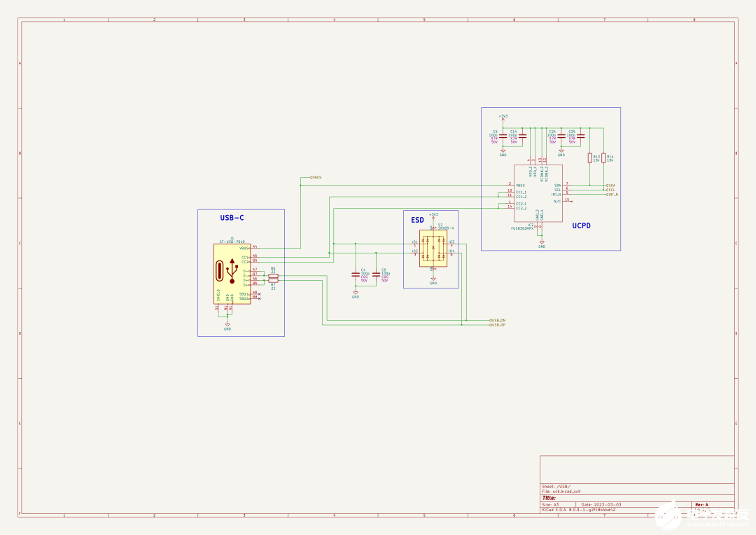The height and width of the screenshot is (535, 756).
Task: Click the IO2 pin of U1
Action: click(415, 252)
